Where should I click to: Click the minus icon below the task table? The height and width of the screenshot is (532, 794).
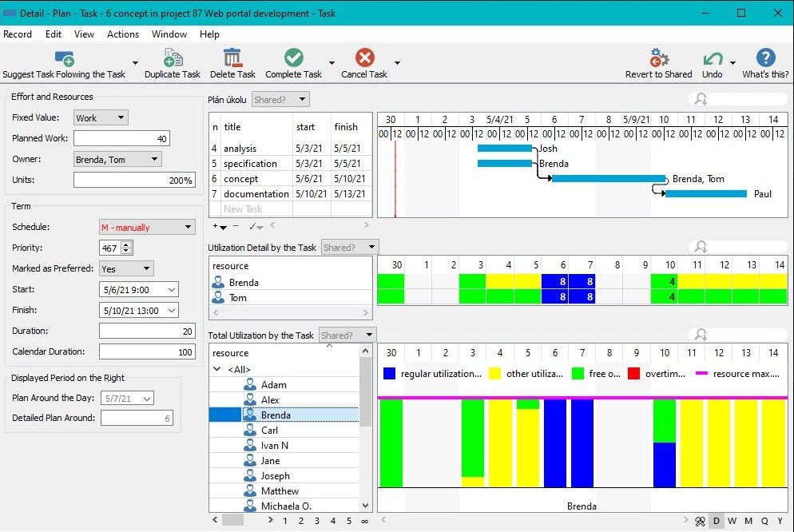pos(236,226)
